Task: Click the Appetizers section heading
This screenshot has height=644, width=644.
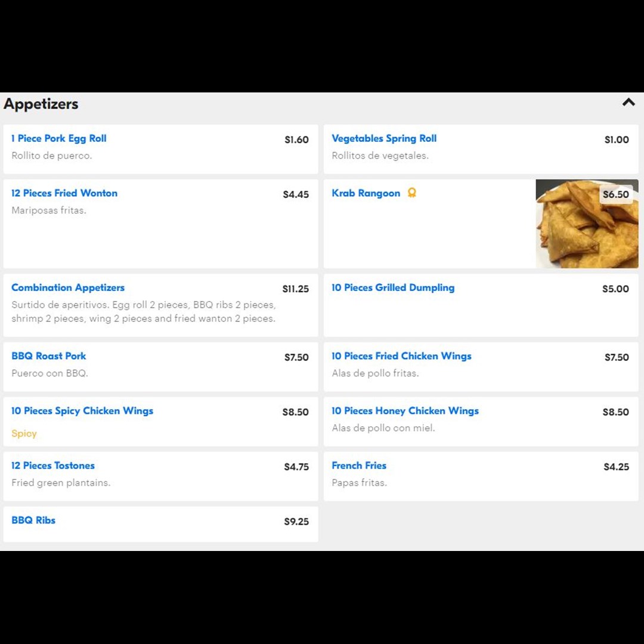Action: pyautogui.click(x=41, y=104)
